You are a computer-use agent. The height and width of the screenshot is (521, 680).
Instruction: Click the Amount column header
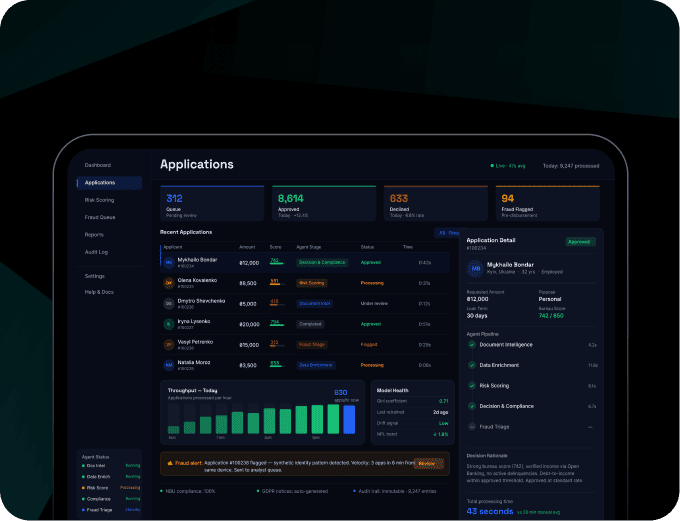247,247
